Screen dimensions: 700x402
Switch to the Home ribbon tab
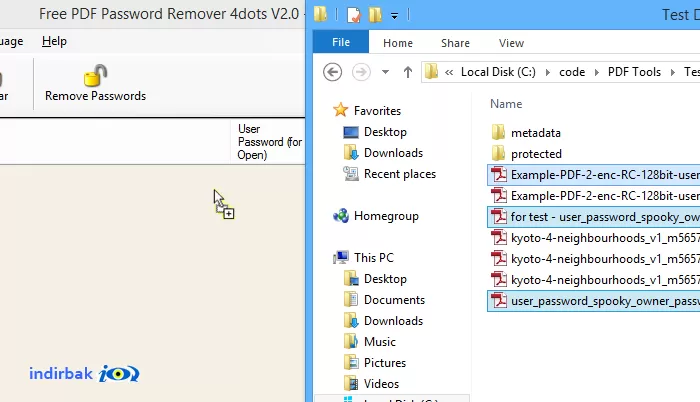(398, 43)
